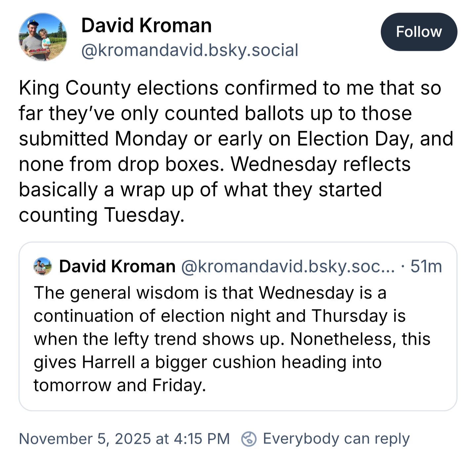
Task: Click "tomorrow and Friday." in the quoted post
Action: point(120,385)
